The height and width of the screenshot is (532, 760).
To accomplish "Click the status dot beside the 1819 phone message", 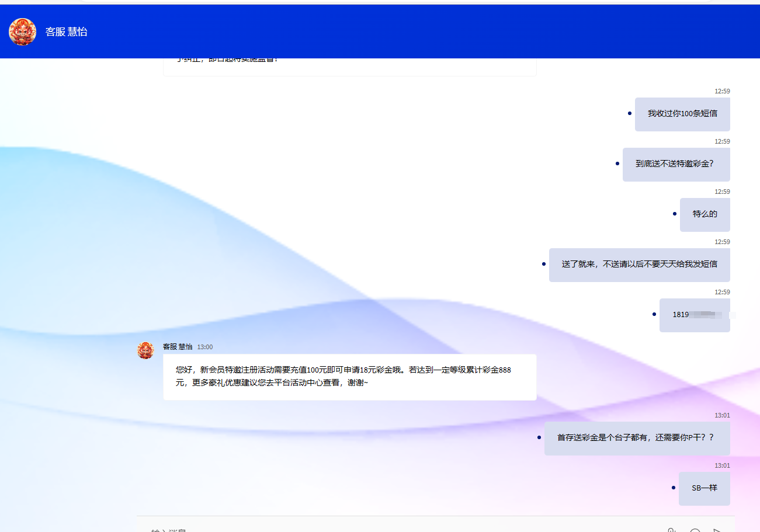I will (654, 314).
